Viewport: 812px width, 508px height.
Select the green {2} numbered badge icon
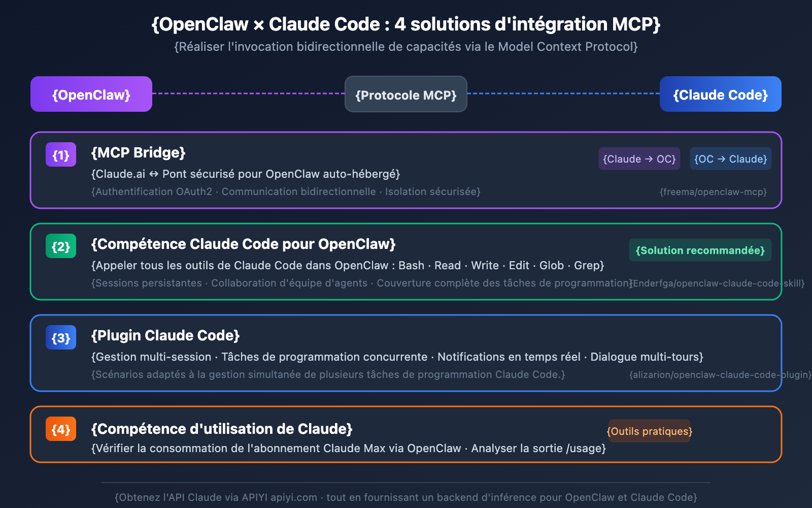[x=60, y=246]
